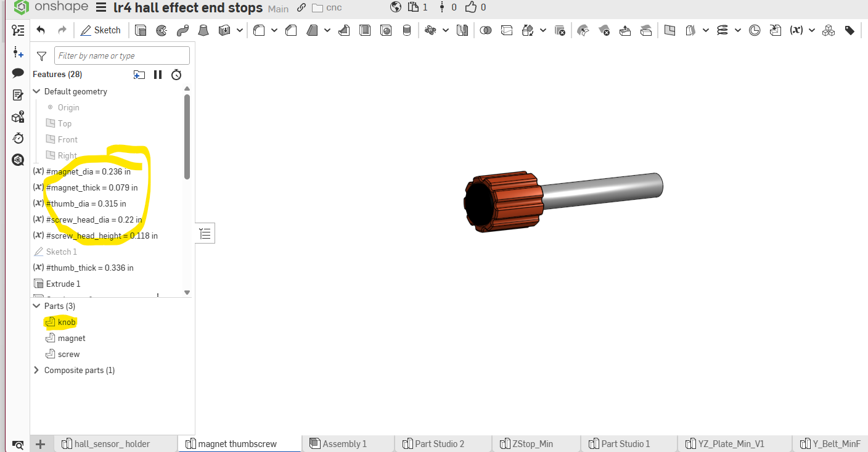
Task: Expand the Composite parts list
Action: [36, 370]
